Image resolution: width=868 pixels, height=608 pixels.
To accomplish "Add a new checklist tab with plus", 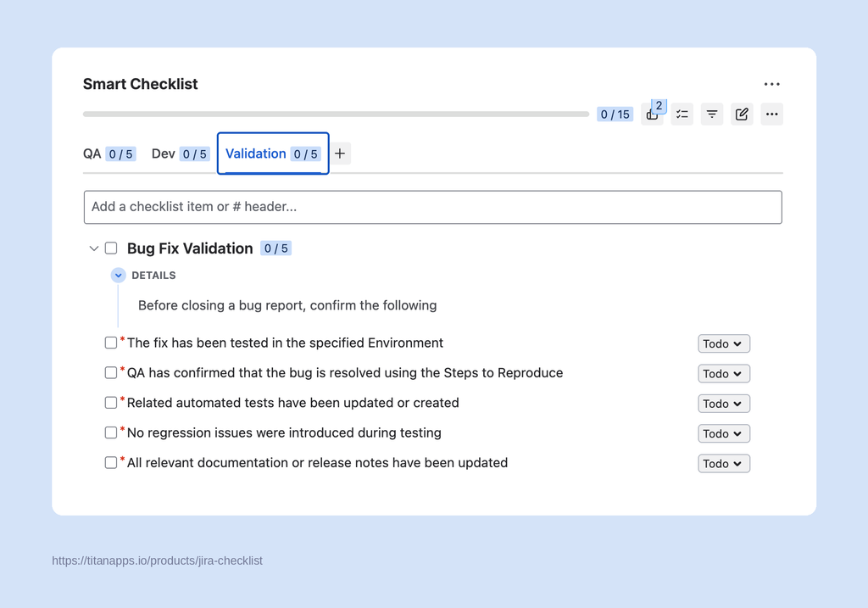I will tap(340, 153).
